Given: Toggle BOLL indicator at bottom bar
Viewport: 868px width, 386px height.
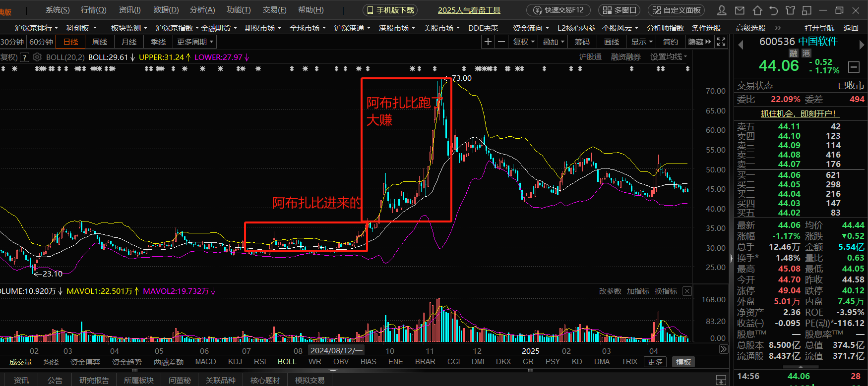Looking at the screenshot, I should tap(287, 362).
